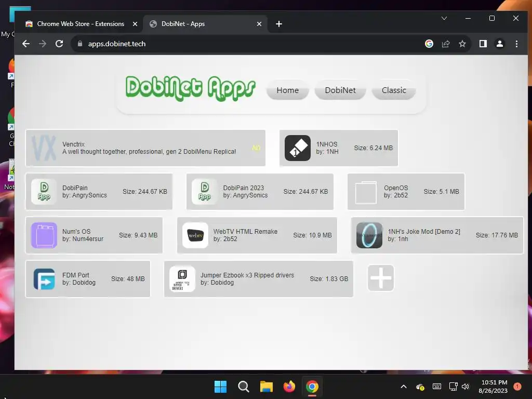Click the Venctrix VX ad logo
This screenshot has width=532, height=399.
tap(44, 148)
